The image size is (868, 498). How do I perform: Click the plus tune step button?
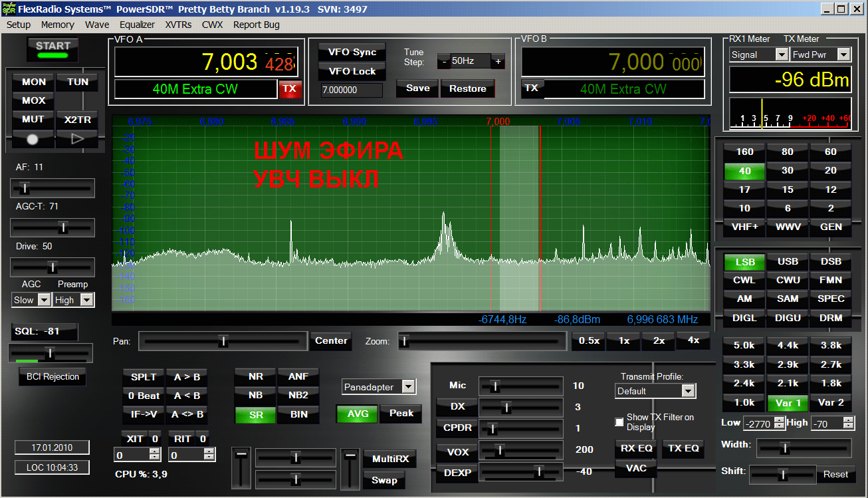(498, 61)
